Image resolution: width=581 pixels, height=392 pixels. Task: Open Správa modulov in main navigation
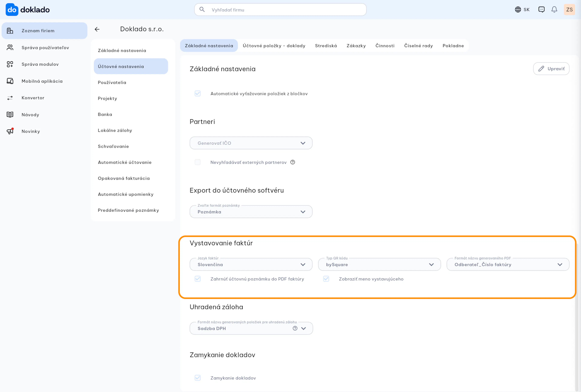click(x=44, y=64)
